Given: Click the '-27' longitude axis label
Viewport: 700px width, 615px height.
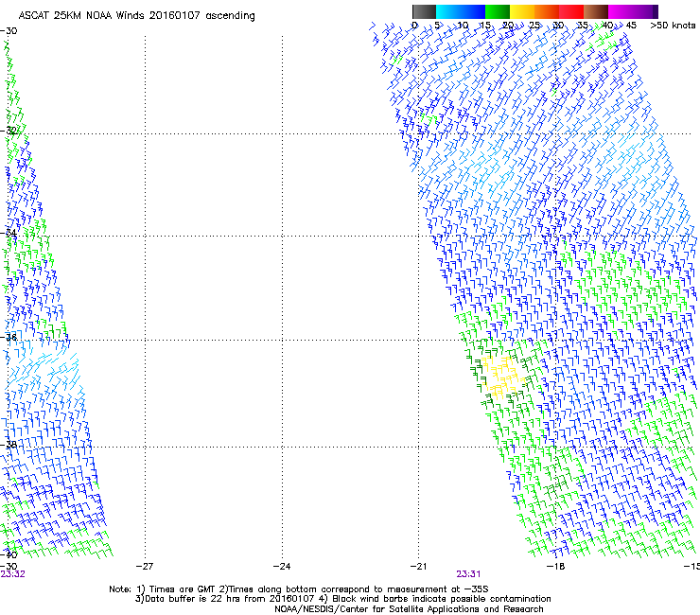Looking at the screenshot, I should [x=145, y=567].
